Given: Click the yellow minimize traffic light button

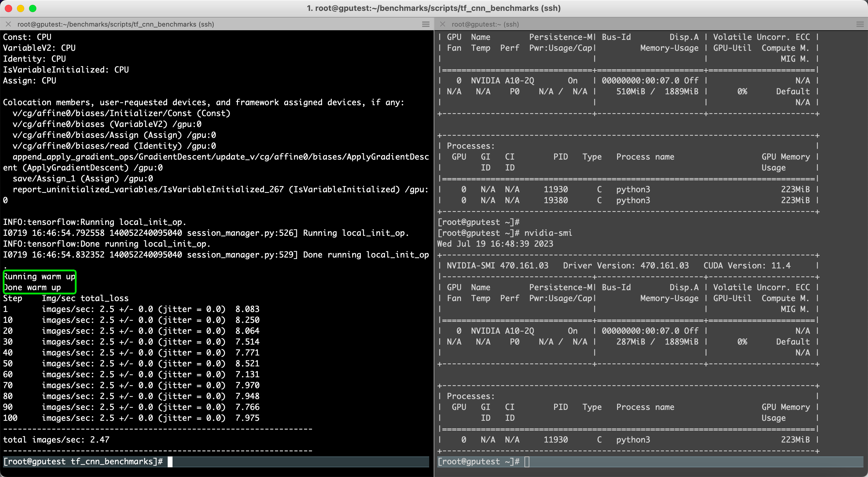Looking at the screenshot, I should pyautogui.click(x=20, y=8).
